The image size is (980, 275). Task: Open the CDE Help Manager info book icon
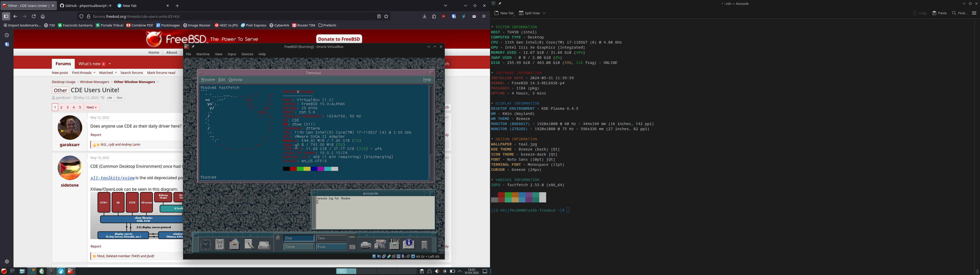pos(409,244)
